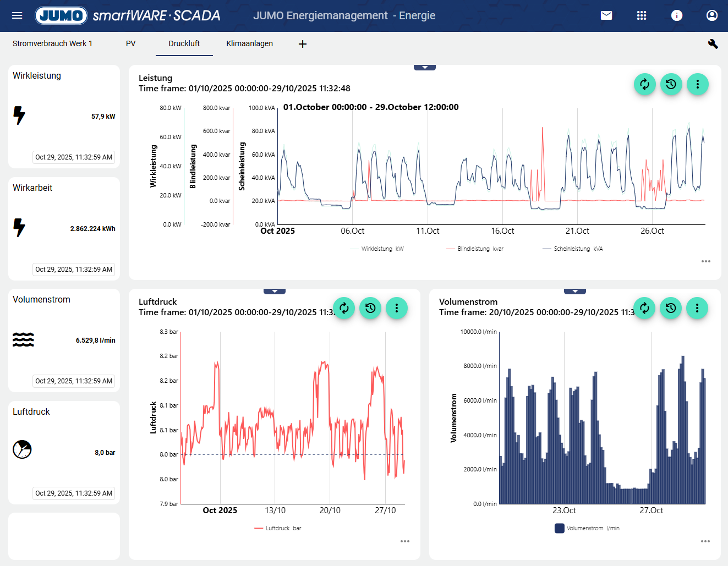Switch to Stromverbrauch Werk 1 tab
Image resolution: width=728 pixels, height=566 pixels.
pos(52,43)
